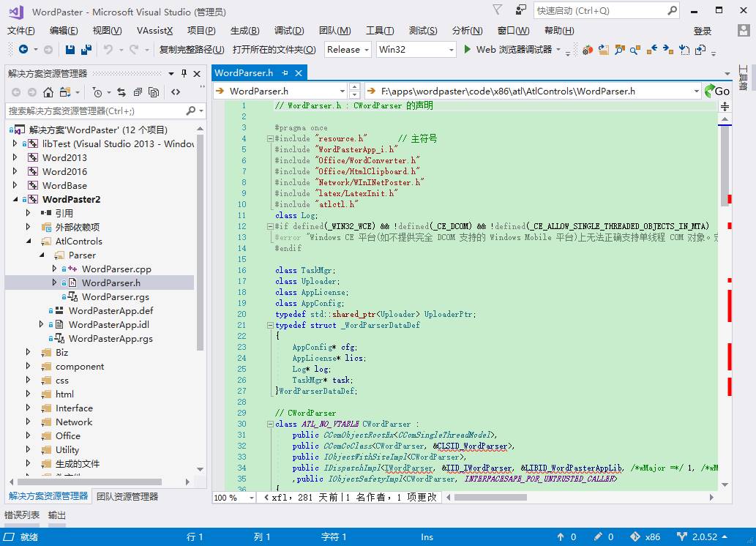This screenshot has height=546, width=756.
Task: Click the feedback icon beside Quick Launch
Action: pyautogui.click(x=520, y=10)
